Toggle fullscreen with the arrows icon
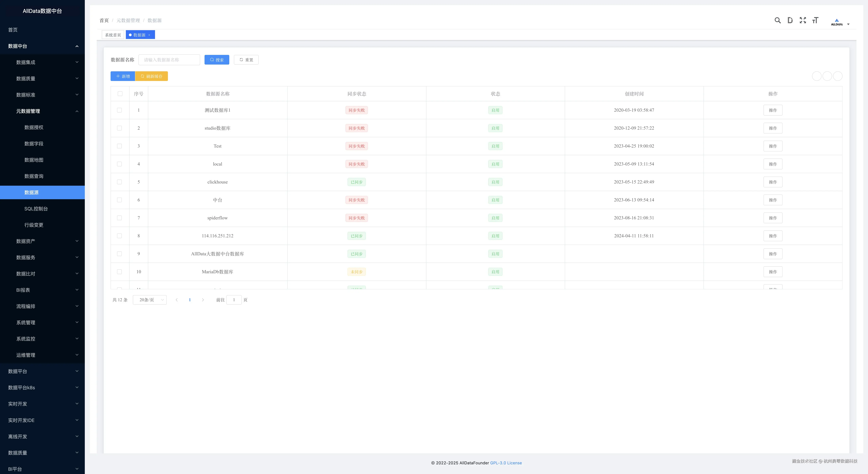This screenshot has width=868, height=474. [x=803, y=20]
